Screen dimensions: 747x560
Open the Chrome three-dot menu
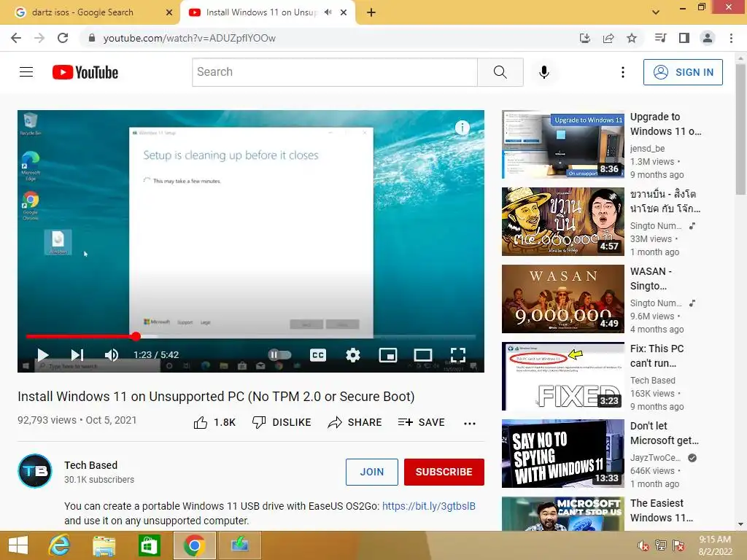(731, 38)
